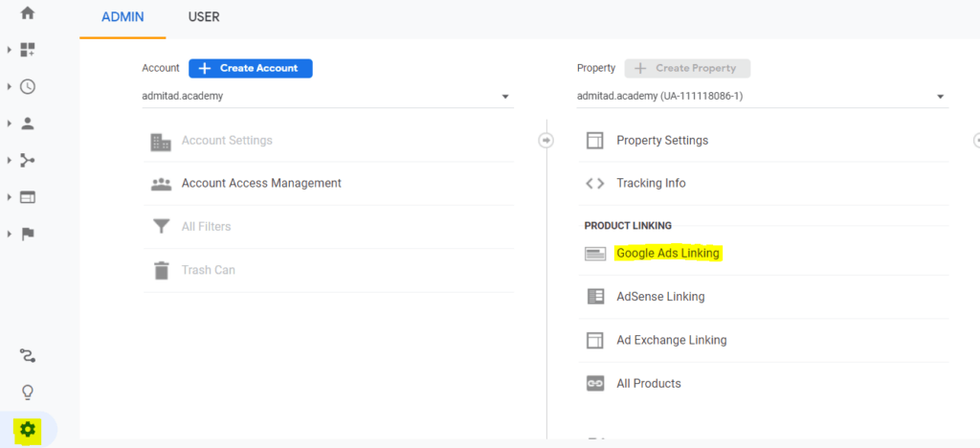Open Account Access Management
980x448 pixels.
pyautogui.click(x=261, y=184)
